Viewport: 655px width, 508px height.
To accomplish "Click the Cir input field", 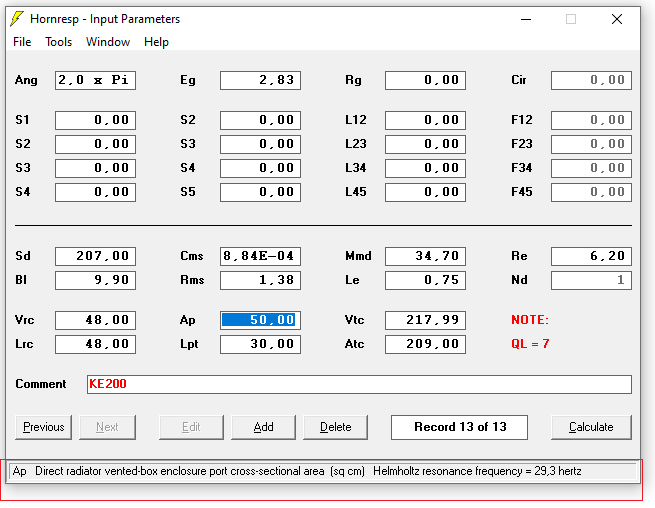I will tap(591, 80).
